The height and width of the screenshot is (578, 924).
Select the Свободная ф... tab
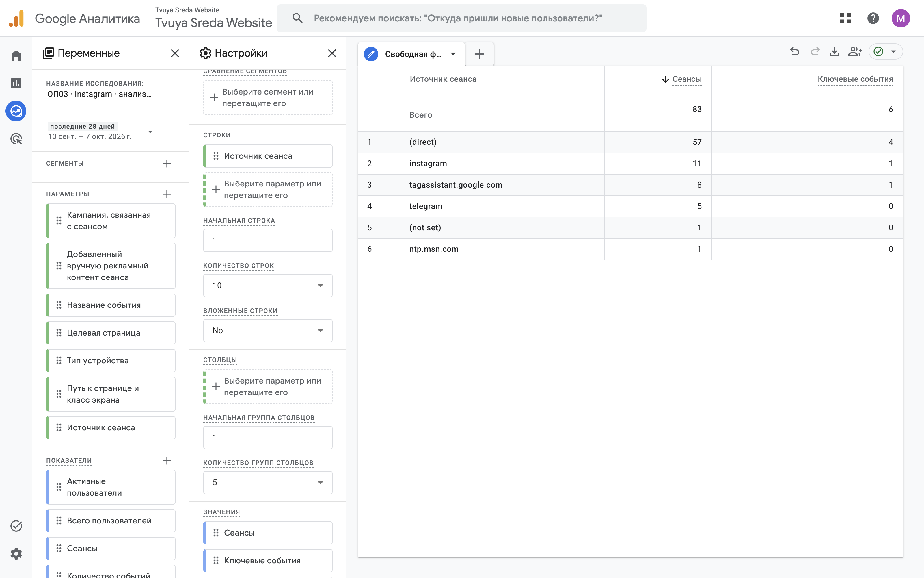(411, 54)
